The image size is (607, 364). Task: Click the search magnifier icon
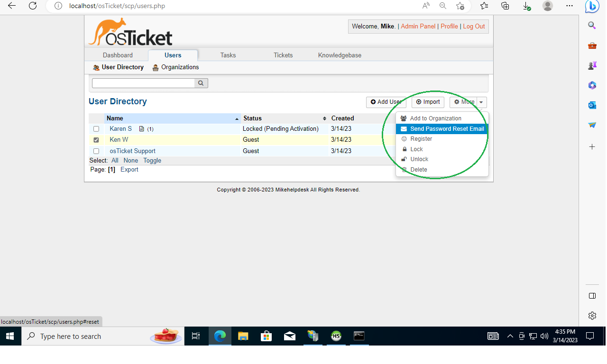201,83
